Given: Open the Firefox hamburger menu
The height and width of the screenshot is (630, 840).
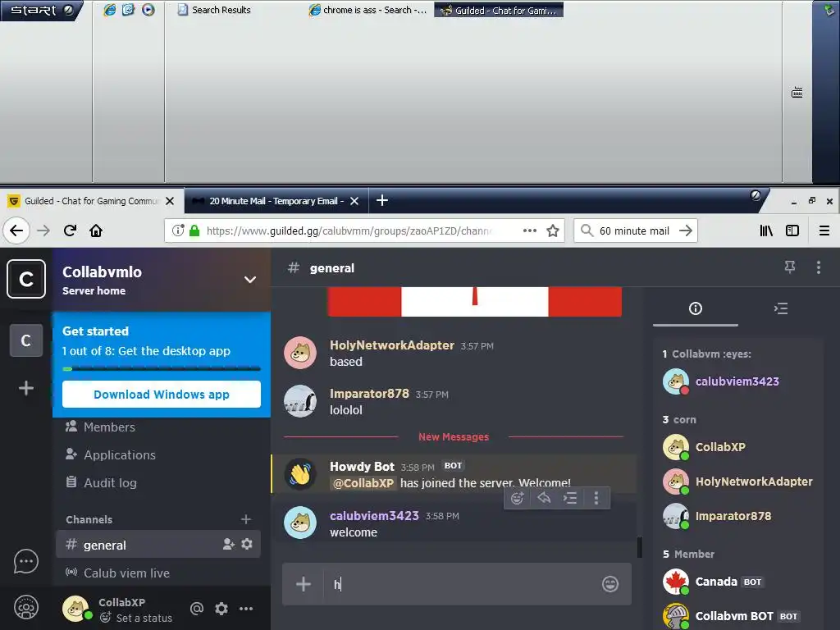Looking at the screenshot, I should pyautogui.click(x=824, y=231).
